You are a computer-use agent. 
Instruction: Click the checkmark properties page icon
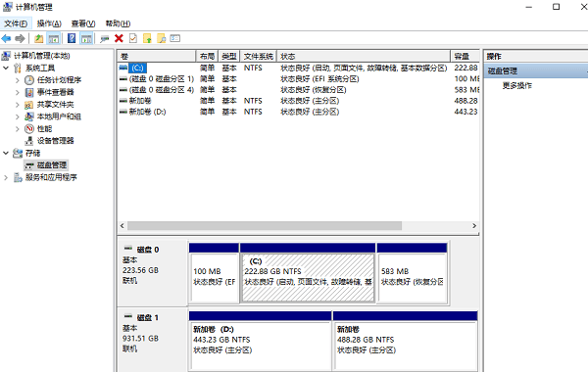(x=133, y=38)
